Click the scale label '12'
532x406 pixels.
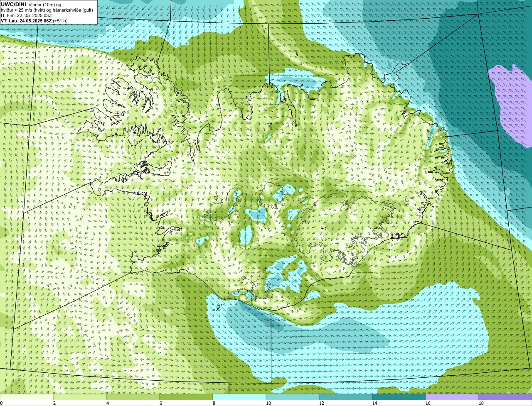click(x=321, y=403)
